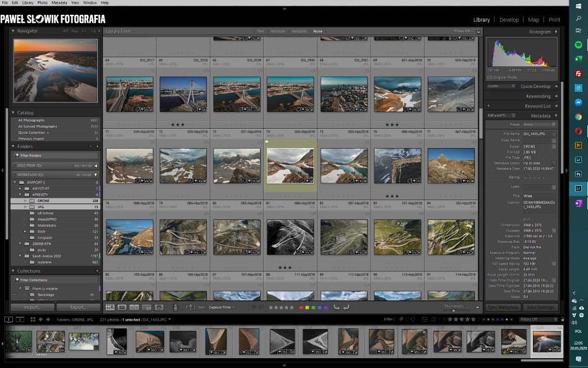Switch to Loupe view icon in toolbar
This screenshot has height=368, width=588.
pyautogui.click(x=122, y=307)
